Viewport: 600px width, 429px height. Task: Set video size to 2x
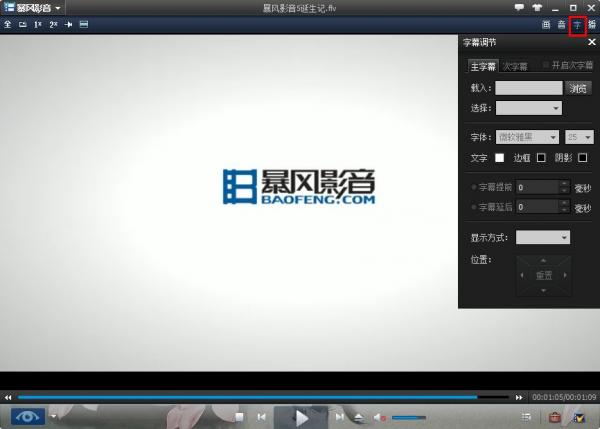point(53,24)
